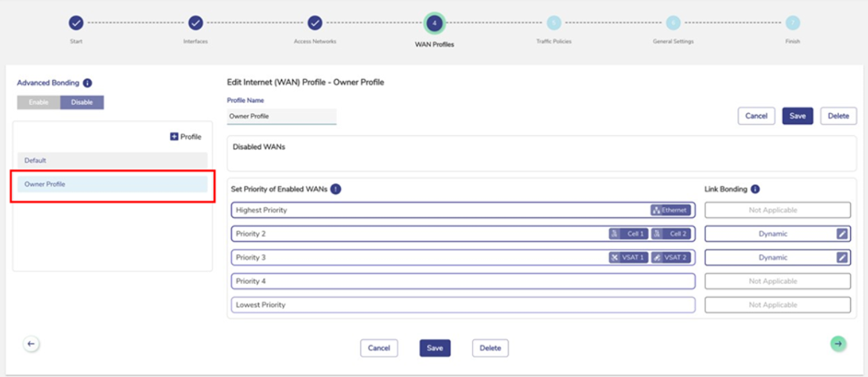Edit Priority 3 Dynamic bonding pencil icon
The image size is (868, 377).
click(842, 258)
